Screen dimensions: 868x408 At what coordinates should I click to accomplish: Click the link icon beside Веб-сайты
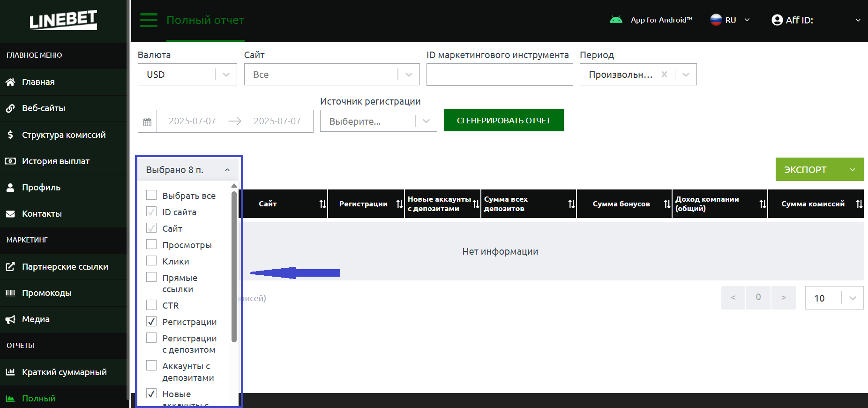[10, 108]
